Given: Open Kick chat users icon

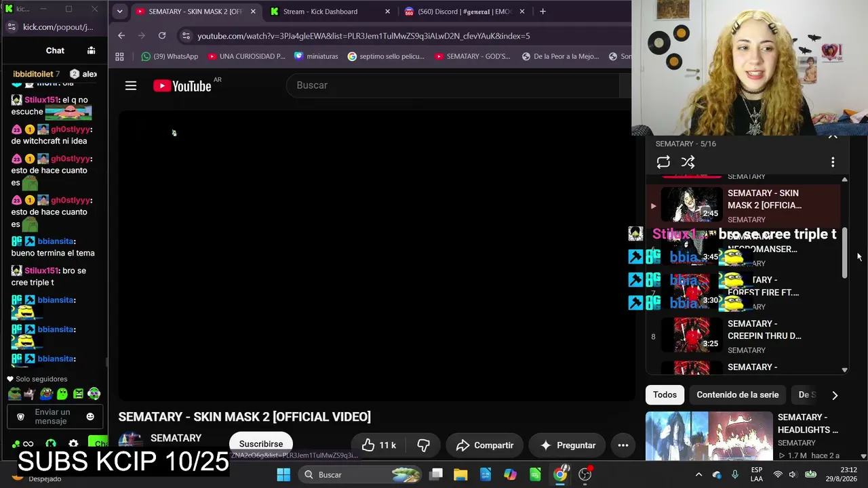Looking at the screenshot, I should pos(91,50).
